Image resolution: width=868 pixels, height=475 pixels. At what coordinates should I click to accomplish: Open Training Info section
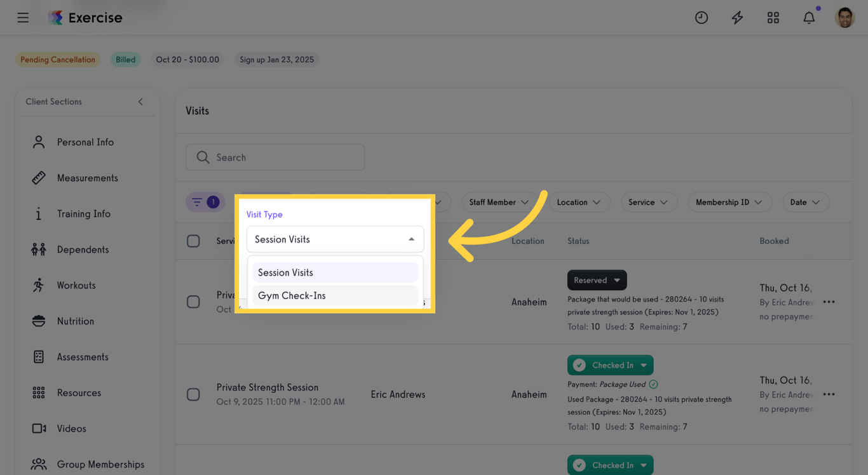point(83,214)
